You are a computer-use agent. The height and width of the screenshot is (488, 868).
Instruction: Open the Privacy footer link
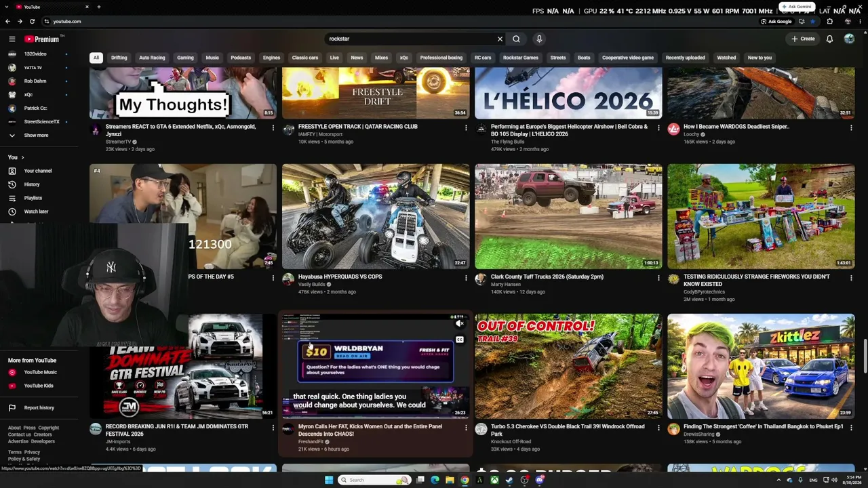(x=32, y=452)
